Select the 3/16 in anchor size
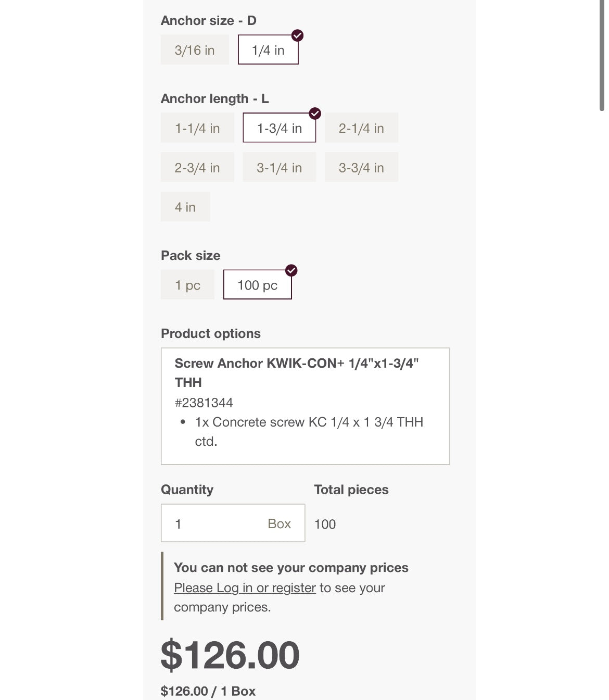Viewport: 609px width, 700px height. (195, 50)
